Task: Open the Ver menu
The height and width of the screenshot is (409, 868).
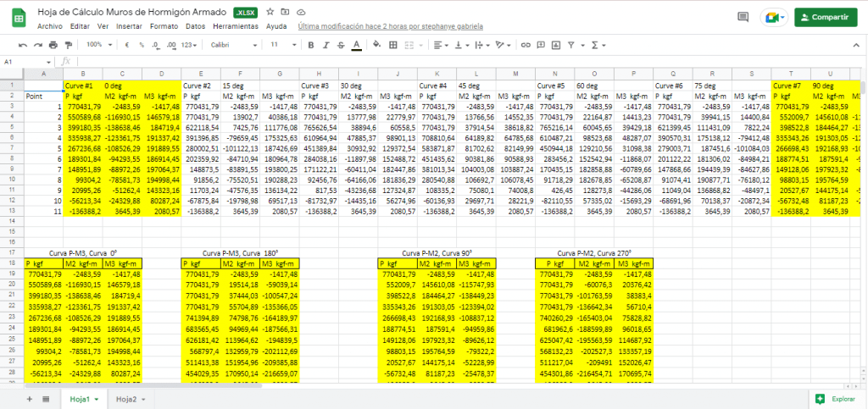Action: click(x=103, y=26)
